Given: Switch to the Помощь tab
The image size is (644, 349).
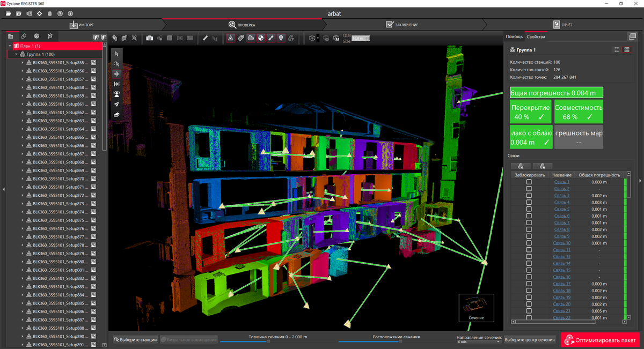Looking at the screenshot, I should [514, 36].
